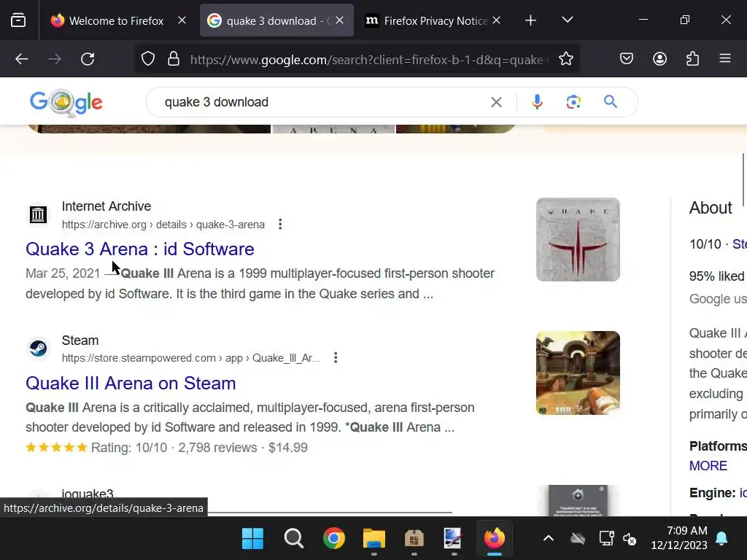The width and height of the screenshot is (747, 560).
Task: Open Quake 3 Arena : id Software link
Action: [x=140, y=249]
